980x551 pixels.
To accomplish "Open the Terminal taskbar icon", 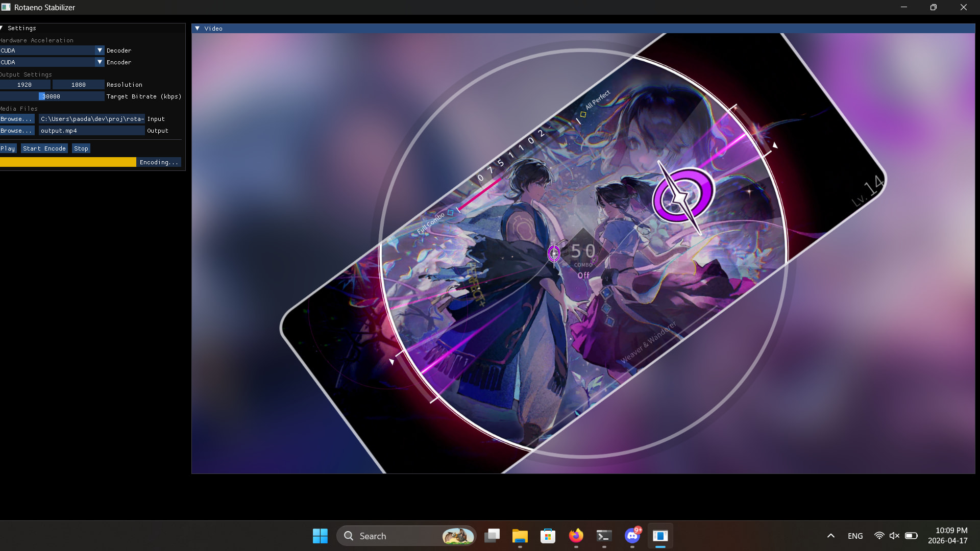I will click(x=604, y=536).
